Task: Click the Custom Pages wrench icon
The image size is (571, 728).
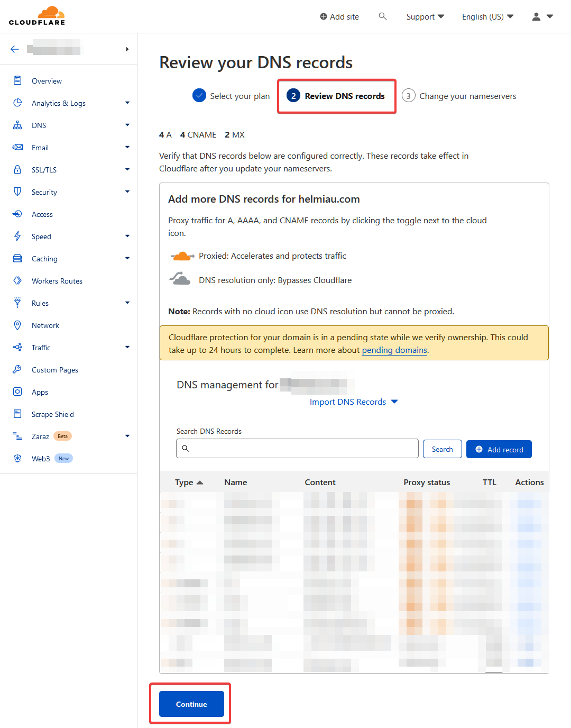Action: [17, 369]
